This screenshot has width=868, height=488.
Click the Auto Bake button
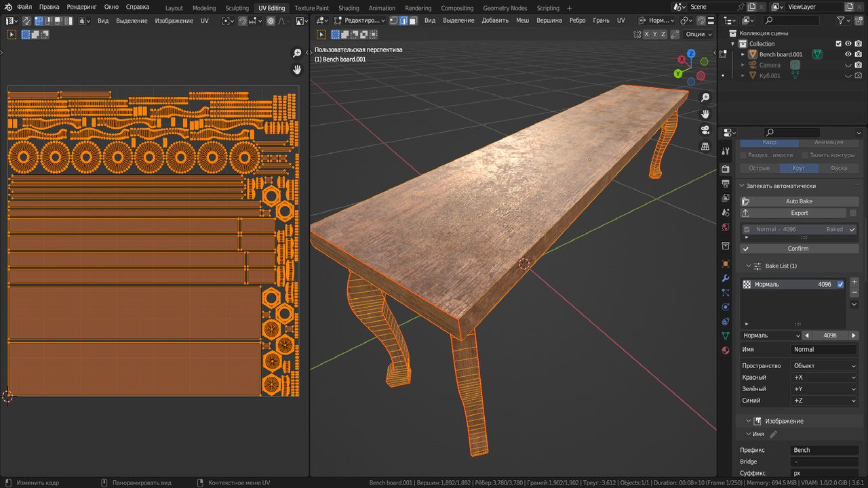799,201
